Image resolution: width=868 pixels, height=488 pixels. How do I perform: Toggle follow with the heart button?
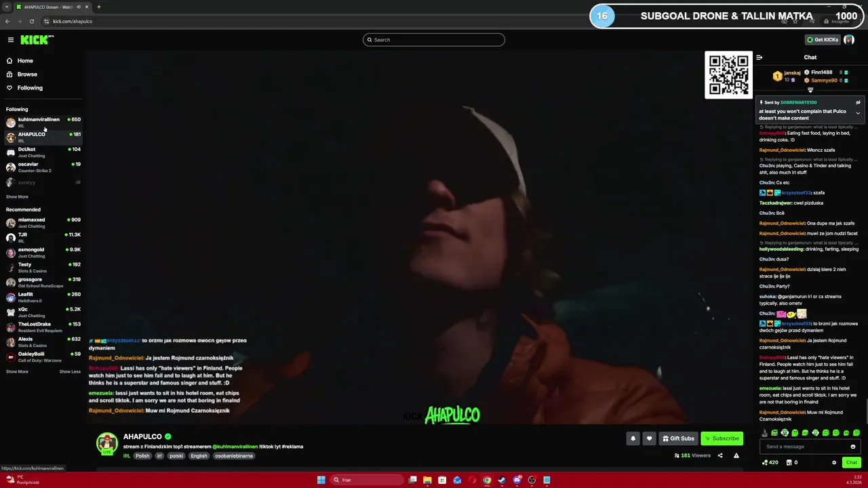pos(649,439)
